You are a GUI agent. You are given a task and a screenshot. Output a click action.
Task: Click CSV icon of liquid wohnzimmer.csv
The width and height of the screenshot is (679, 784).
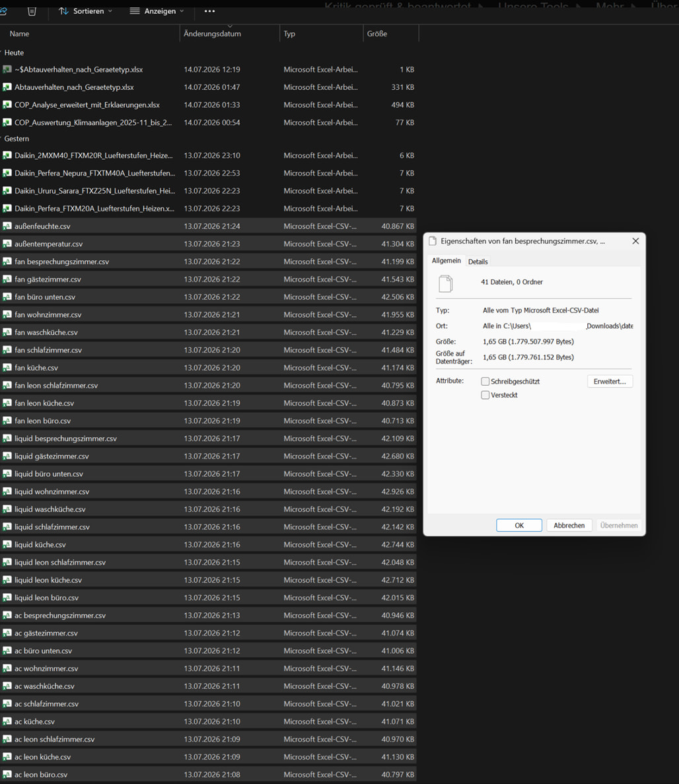tap(7, 491)
